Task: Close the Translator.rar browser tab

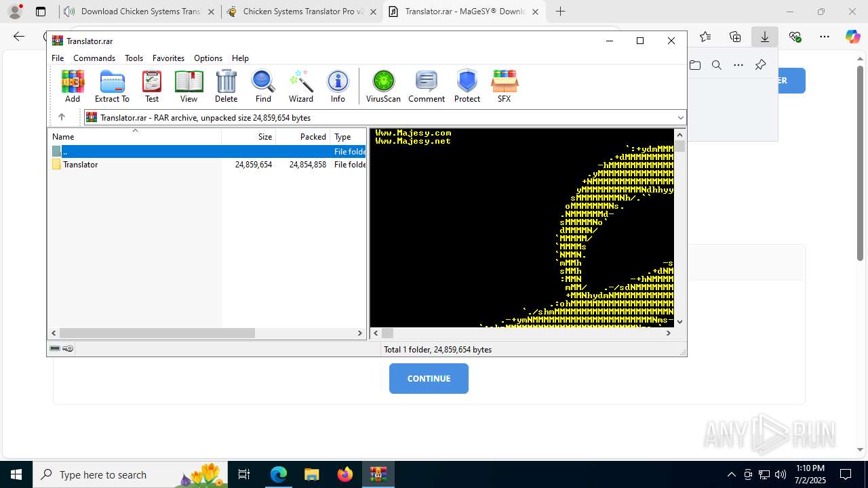Action: pyautogui.click(x=535, y=12)
